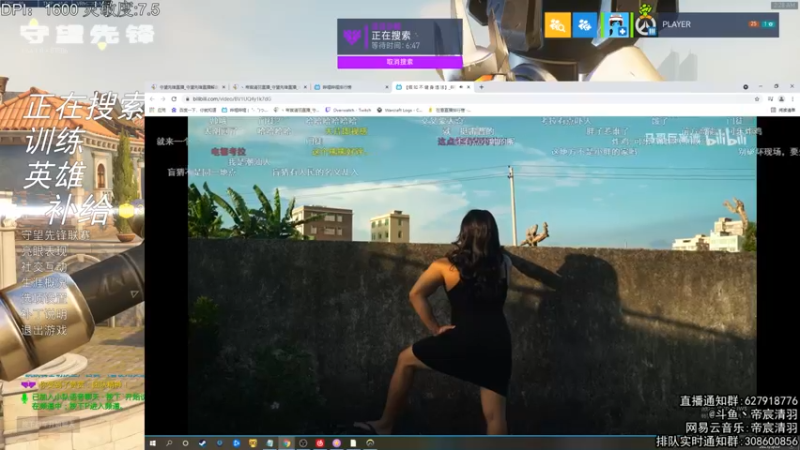800x450 pixels.
Task: Open the orange find-group icon
Action: 558,24
